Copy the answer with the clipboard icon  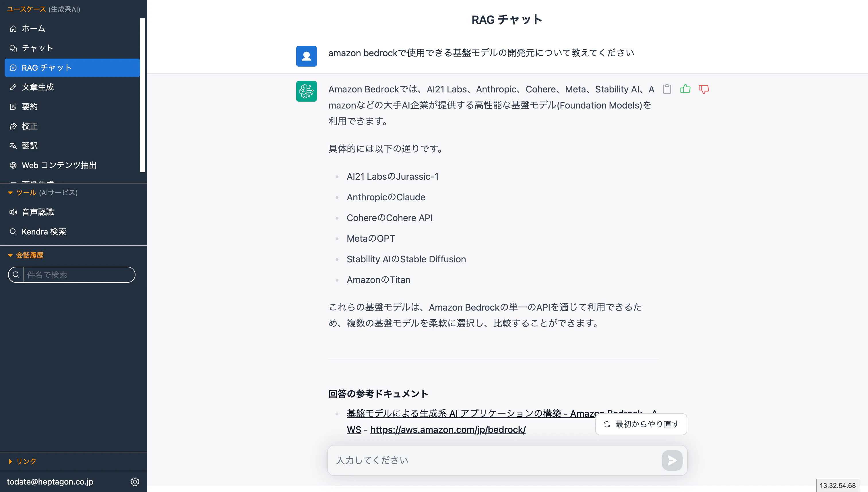coord(667,89)
